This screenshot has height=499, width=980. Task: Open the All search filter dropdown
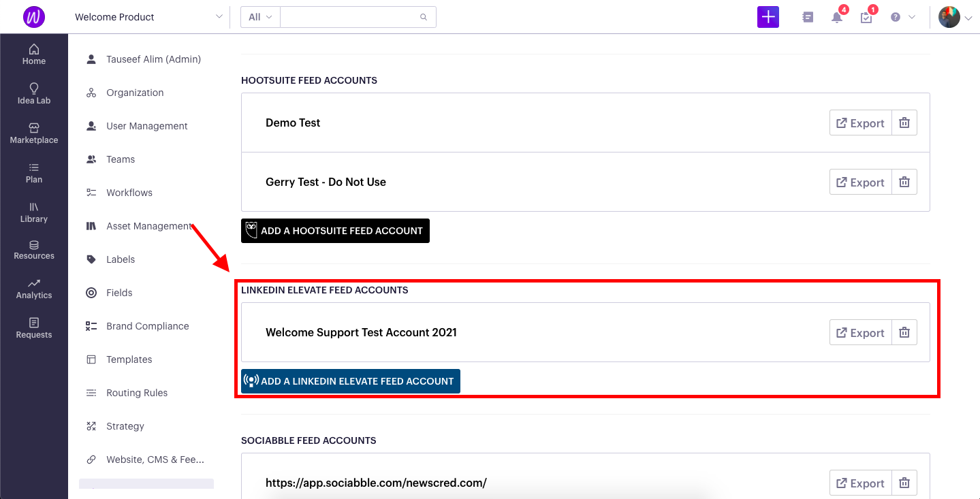tap(260, 17)
